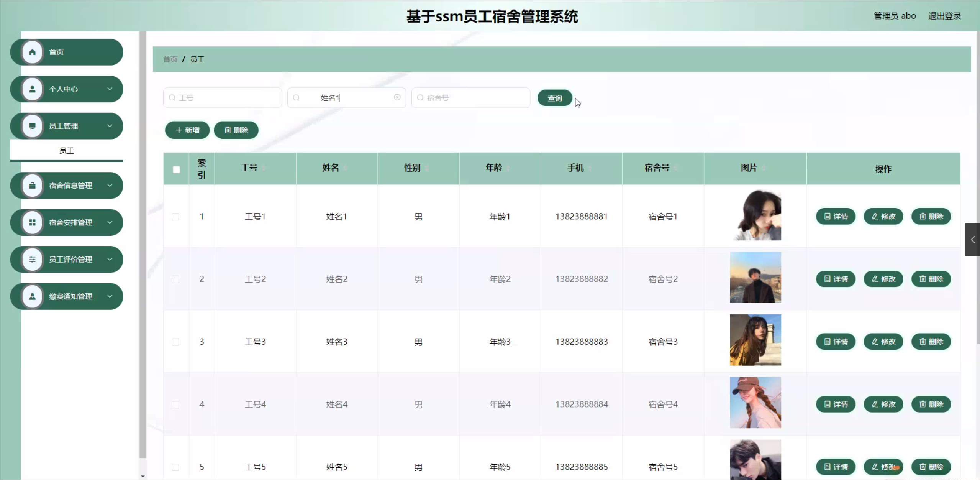This screenshot has height=480, width=980.
Task: Expand the 个人中心 menu chevron
Action: click(x=110, y=89)
